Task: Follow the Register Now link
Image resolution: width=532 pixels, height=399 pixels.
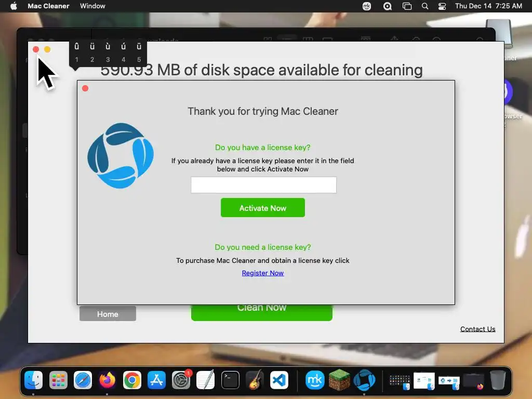Action: click(262, 273)
